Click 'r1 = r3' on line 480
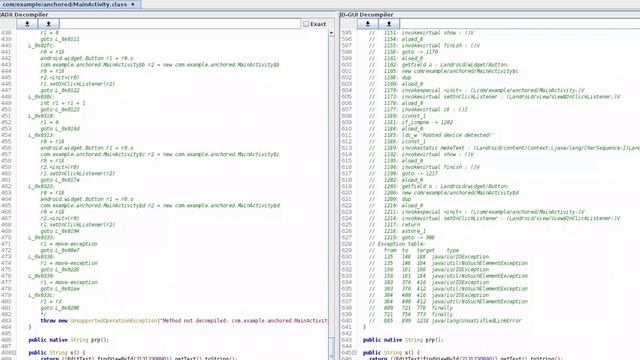Viewport: 640px width, 360px height. tap(51, 302)
